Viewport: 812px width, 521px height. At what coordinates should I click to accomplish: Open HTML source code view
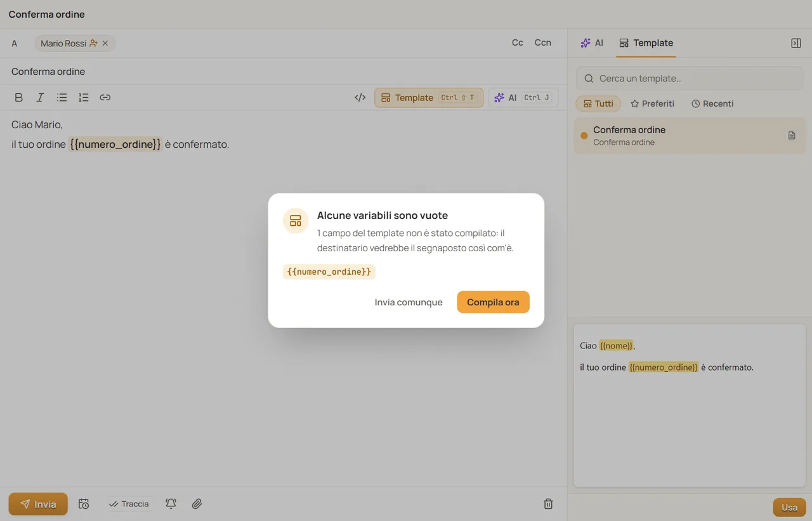(x=360, y=98)
